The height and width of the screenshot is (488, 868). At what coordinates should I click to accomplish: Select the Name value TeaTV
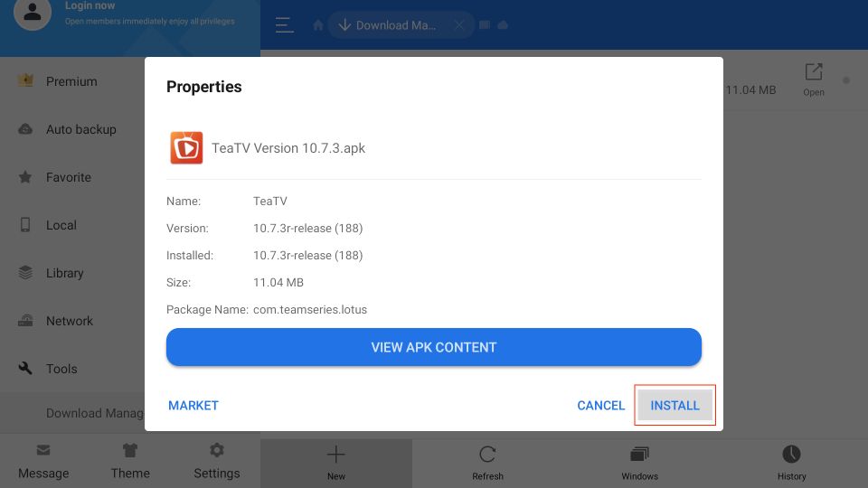point(270,201)
